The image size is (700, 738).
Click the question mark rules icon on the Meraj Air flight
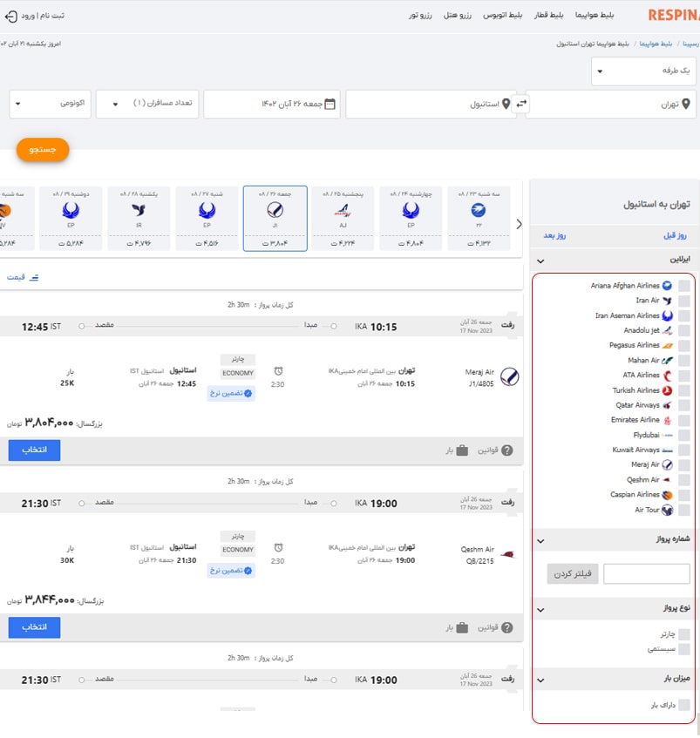[x=506, y=450]
